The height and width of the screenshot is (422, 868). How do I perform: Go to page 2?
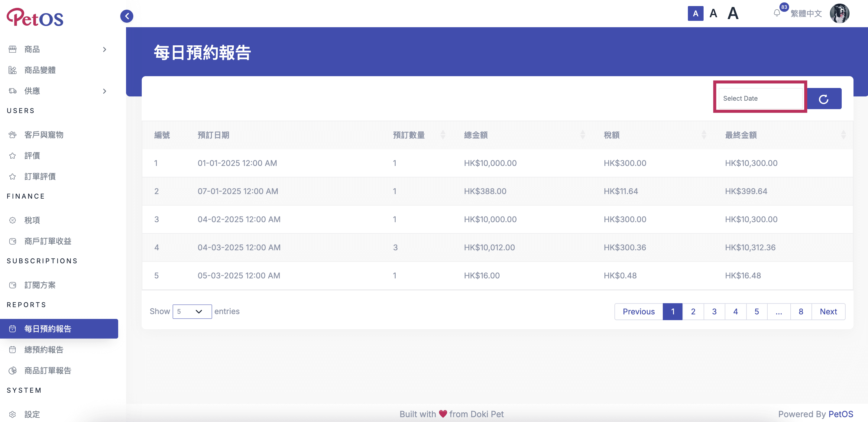coord(693,311)
